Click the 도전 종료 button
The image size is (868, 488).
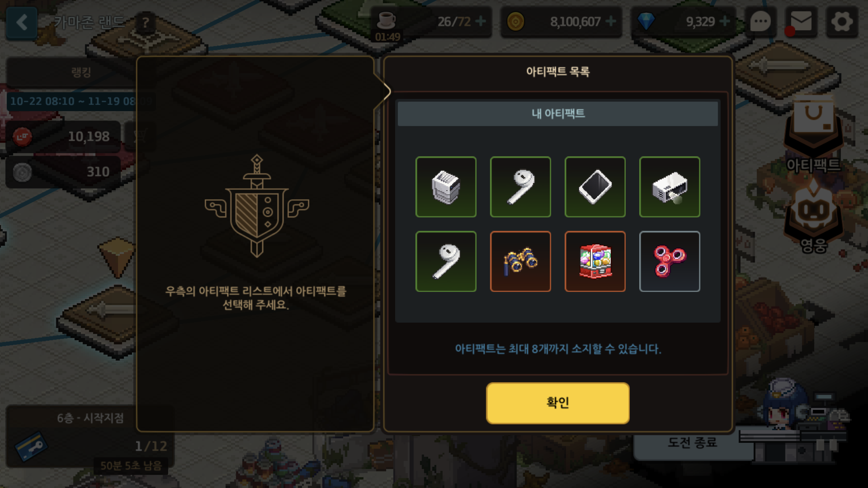[693, 443]
